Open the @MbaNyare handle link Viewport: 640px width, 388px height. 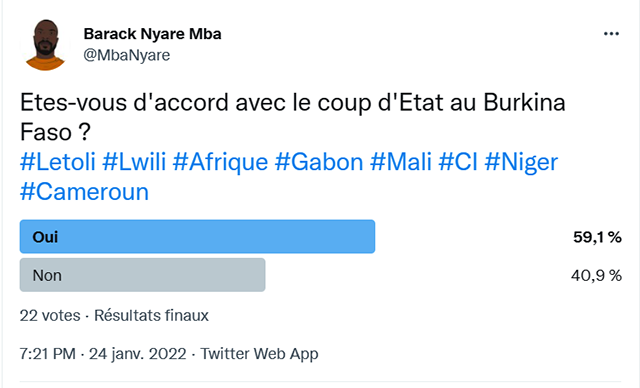coord(127,55)
